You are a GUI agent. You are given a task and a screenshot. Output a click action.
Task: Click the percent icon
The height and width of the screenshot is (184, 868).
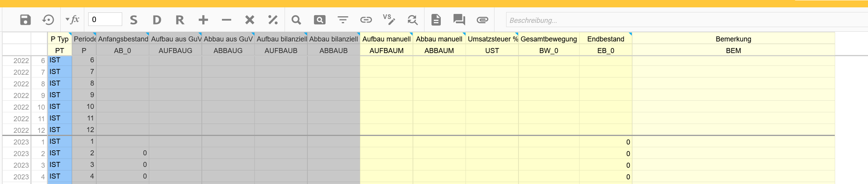coord(273,20)
